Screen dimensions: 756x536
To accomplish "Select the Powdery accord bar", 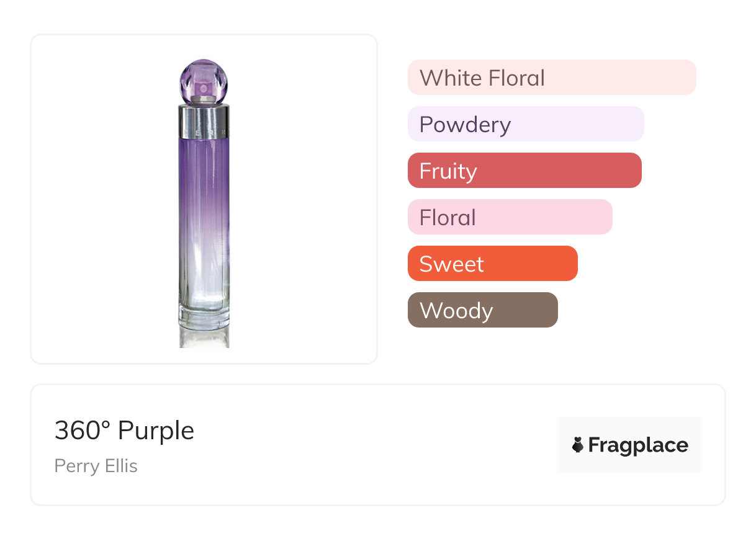I will tap(525, 124).
